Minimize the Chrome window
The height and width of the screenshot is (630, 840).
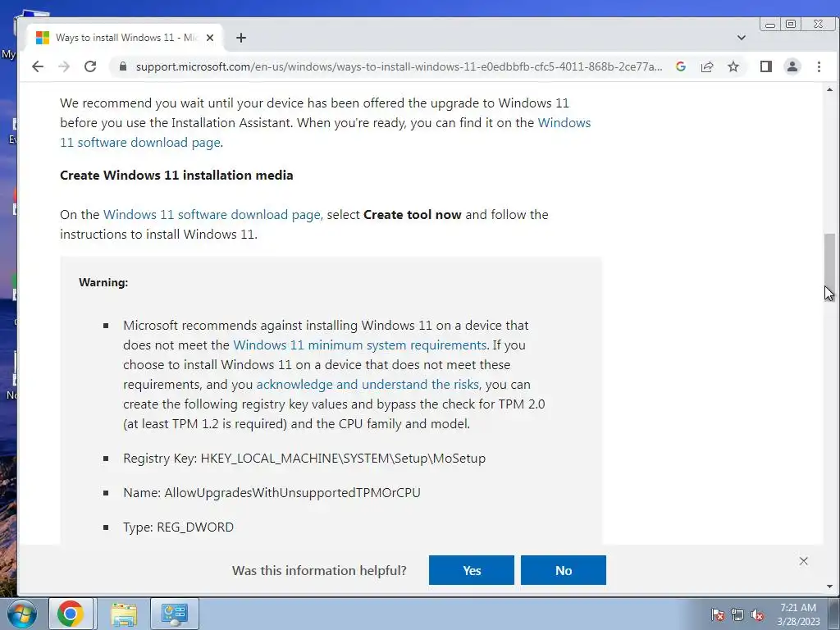(770, 24)
